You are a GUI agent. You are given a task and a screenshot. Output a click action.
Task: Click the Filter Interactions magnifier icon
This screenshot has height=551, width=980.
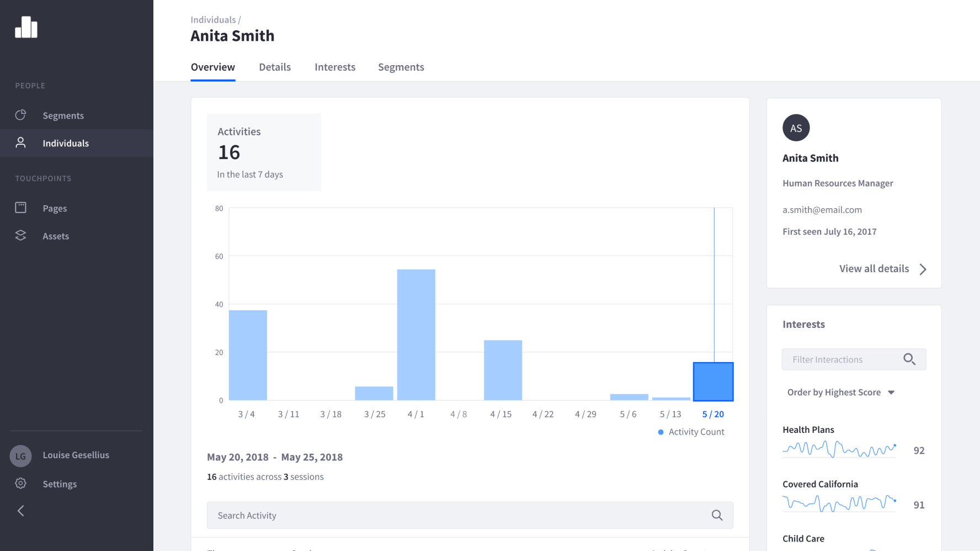(909, 359)
